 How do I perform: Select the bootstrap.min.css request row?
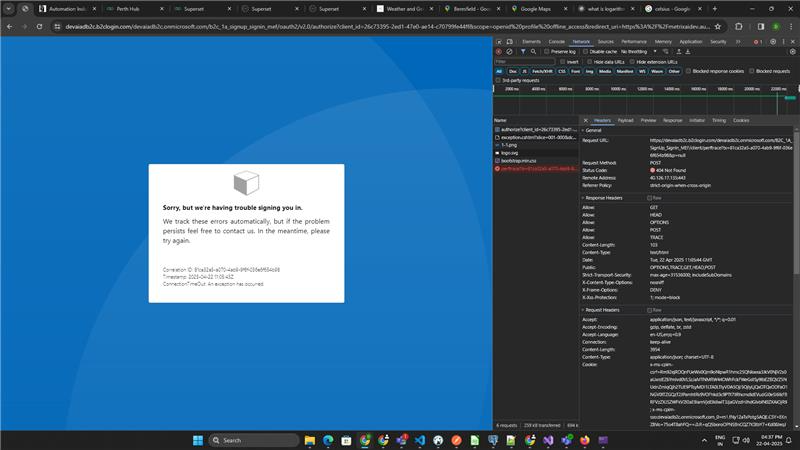coord(536,161)
